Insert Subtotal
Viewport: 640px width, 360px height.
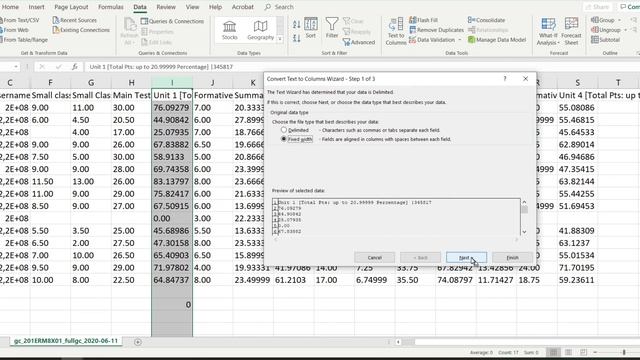[x=605, y=40]
